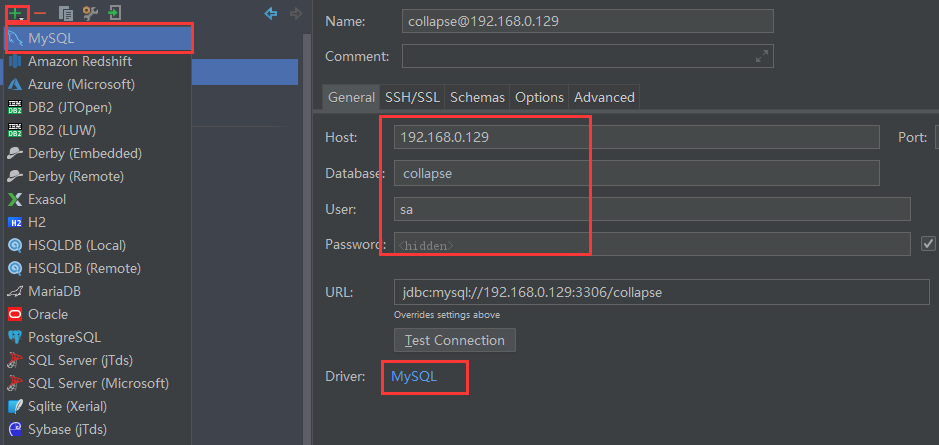This screenshot has width=939, height=445.
Task: Click the green plus add data source button
Action: point(16,13)
